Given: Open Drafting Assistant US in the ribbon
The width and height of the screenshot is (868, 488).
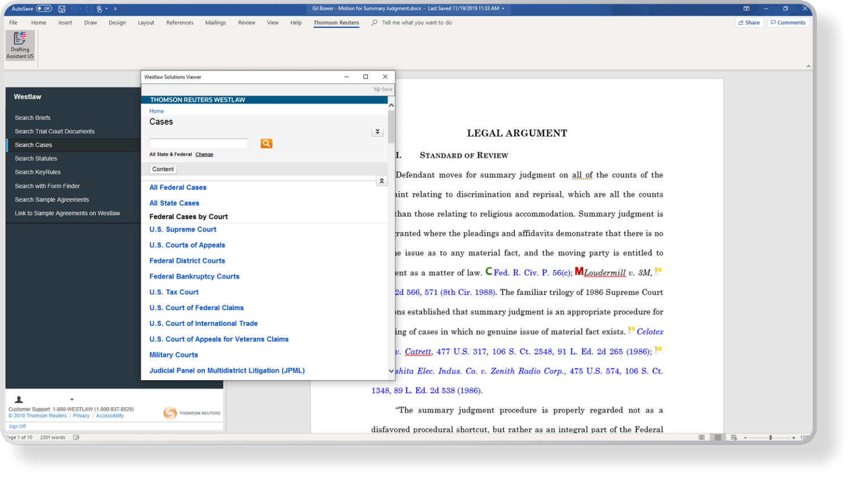Looking at the screenshot, I should [x=20, y=45].
